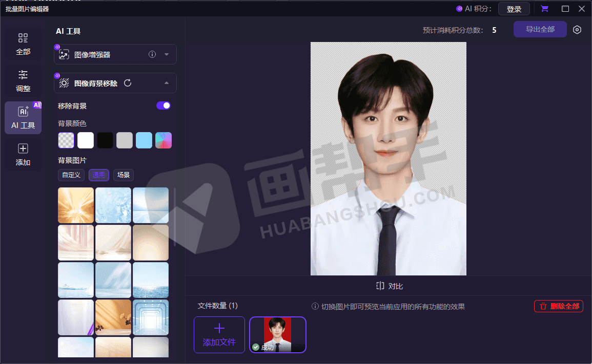Viewport: 592px width, 364px height.
Task: Click the 导出全部 export button
Action: pos(540,29)
